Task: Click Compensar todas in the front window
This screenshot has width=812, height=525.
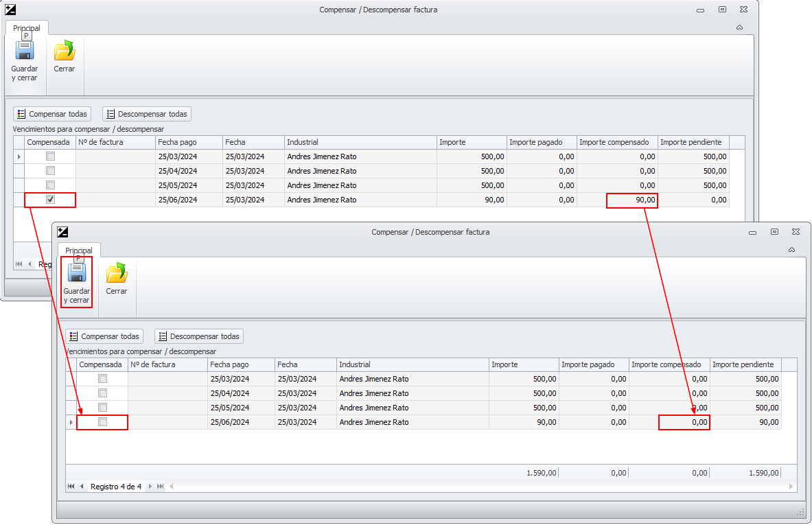Action: 104,336
